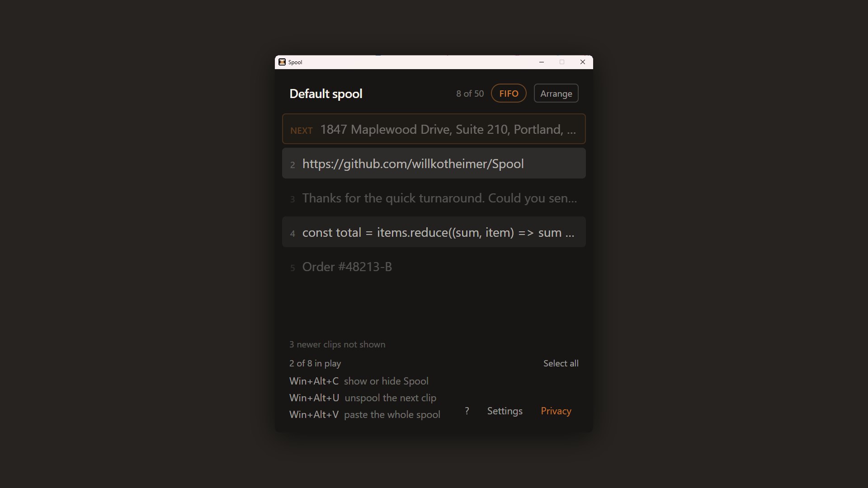Viewport: 868px width, 488px height.
Task: Minimize the Spool window
Action: (x=541, y=62)
